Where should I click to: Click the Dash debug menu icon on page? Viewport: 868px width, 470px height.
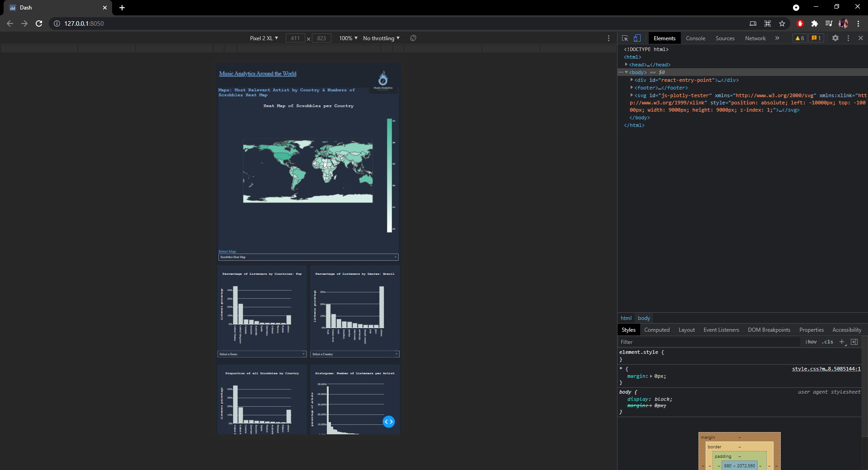pos(389,422)
